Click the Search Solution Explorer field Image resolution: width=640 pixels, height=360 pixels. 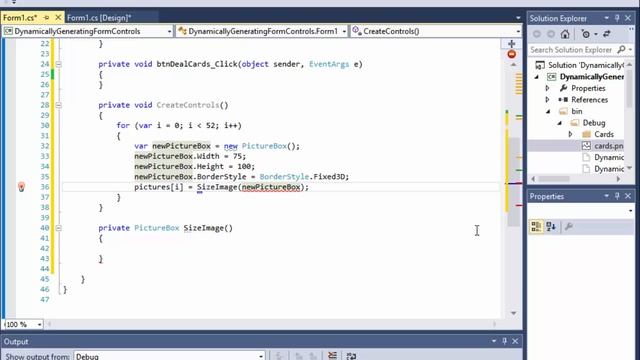point(571,50)
